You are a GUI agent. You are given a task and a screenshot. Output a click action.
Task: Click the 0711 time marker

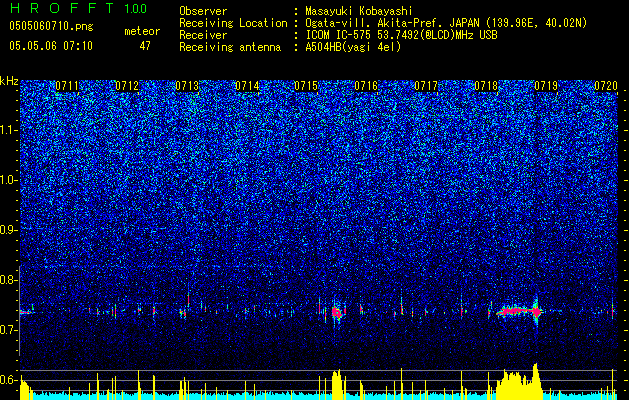click(67, 86)
